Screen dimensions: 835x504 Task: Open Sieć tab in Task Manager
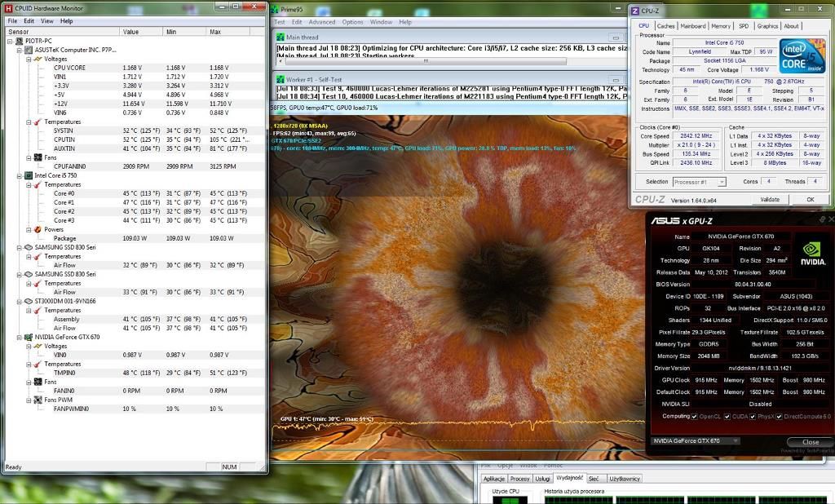(x=594, y=479)
